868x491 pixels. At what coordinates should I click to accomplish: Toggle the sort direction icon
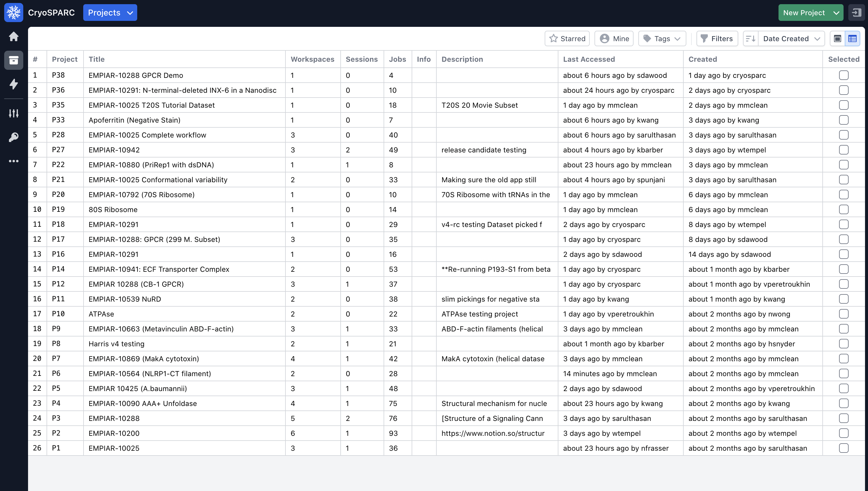[750, 39]
